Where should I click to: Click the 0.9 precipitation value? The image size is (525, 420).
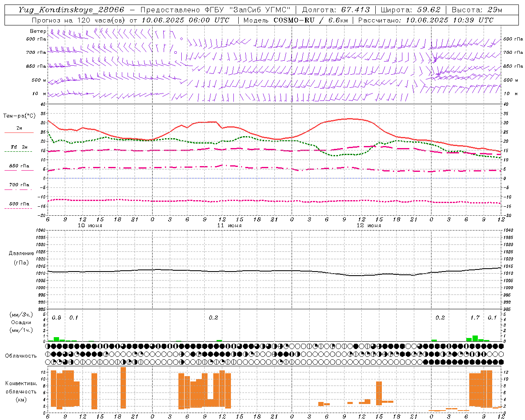pos(57,318)
